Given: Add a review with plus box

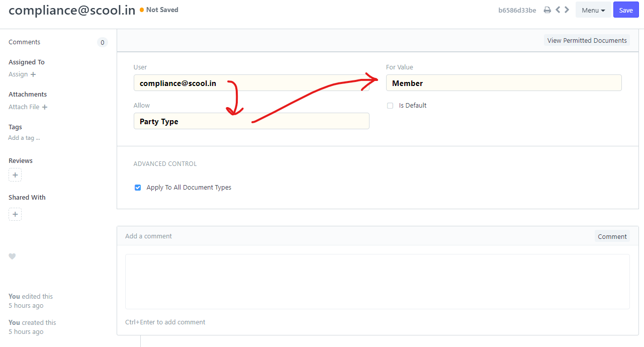Looking at the screenshot, I should point(15,175).
